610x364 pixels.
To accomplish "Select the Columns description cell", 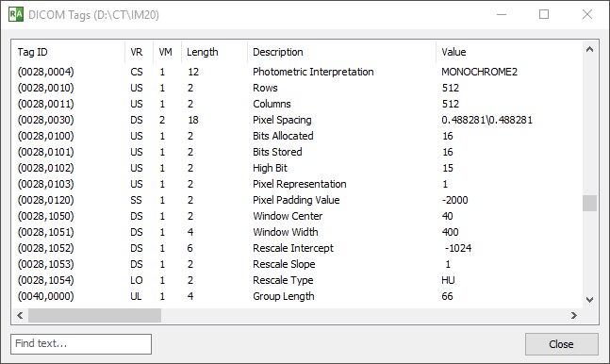I will [x=272, y=104].
